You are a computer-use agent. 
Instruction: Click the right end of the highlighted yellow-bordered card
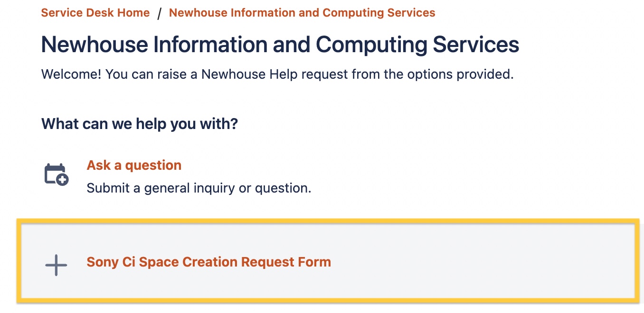click(617, 261)
